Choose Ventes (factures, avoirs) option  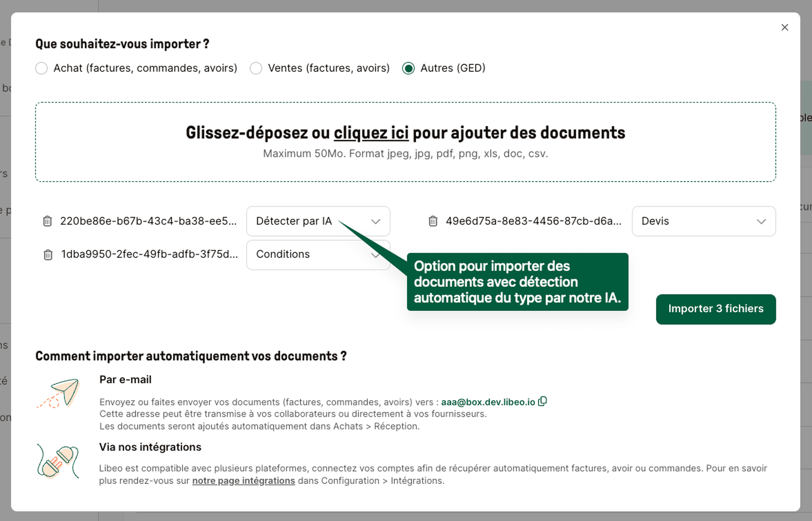pyautogui.click(x=256, y=68)
